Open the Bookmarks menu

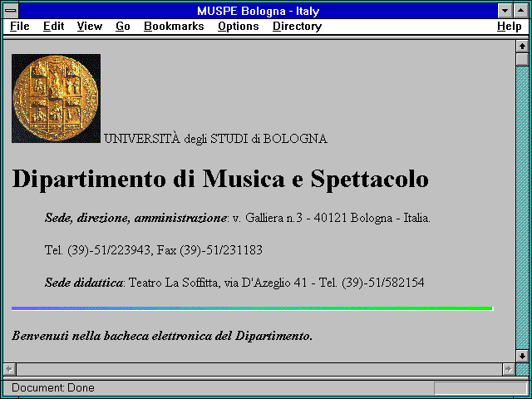(x=174, y=26)
